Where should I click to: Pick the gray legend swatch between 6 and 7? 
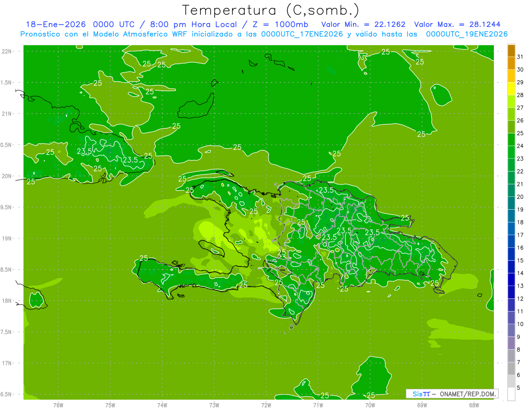(511, 368)
